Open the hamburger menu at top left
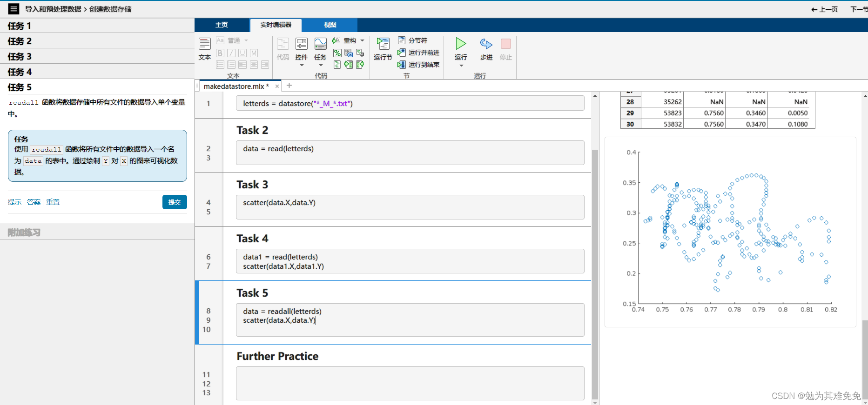 click(14, 9)
